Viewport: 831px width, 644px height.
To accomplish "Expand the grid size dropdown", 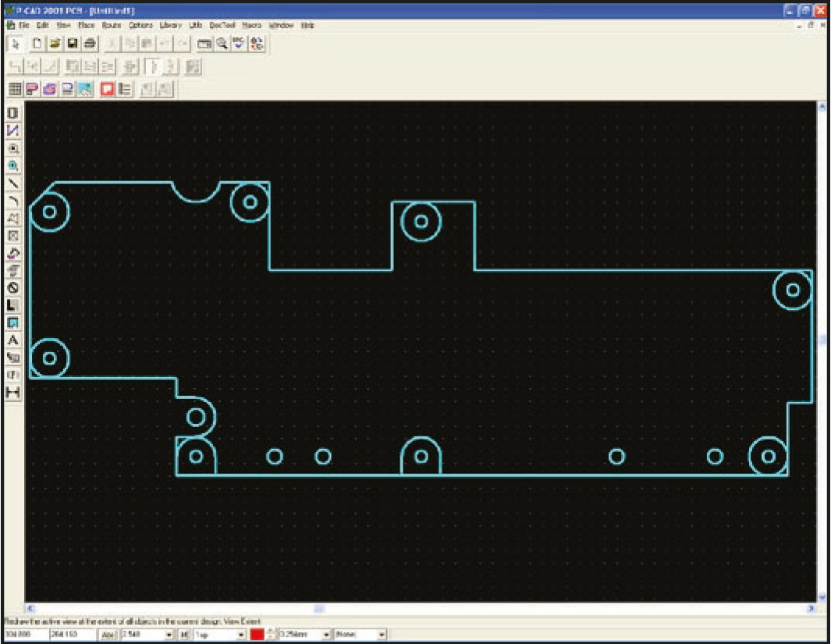I will (169, 635).
